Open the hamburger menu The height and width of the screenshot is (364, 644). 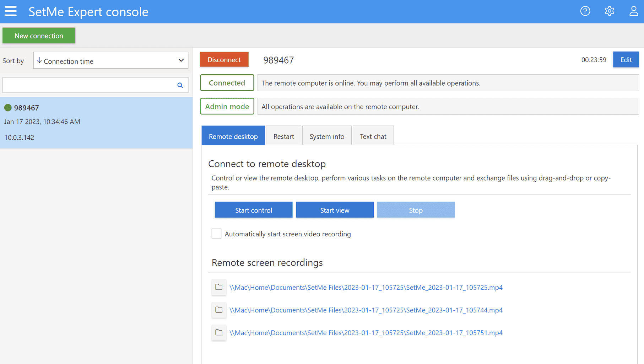pos(11,11)
